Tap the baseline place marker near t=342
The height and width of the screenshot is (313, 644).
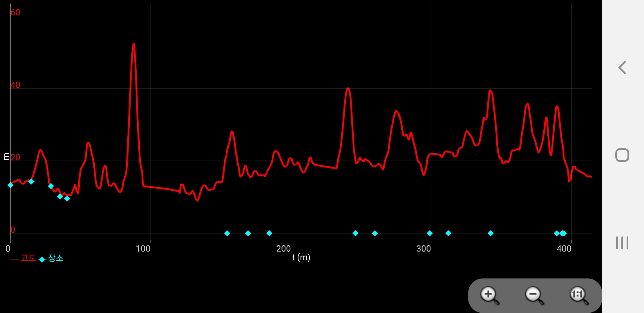pos(491,233)
